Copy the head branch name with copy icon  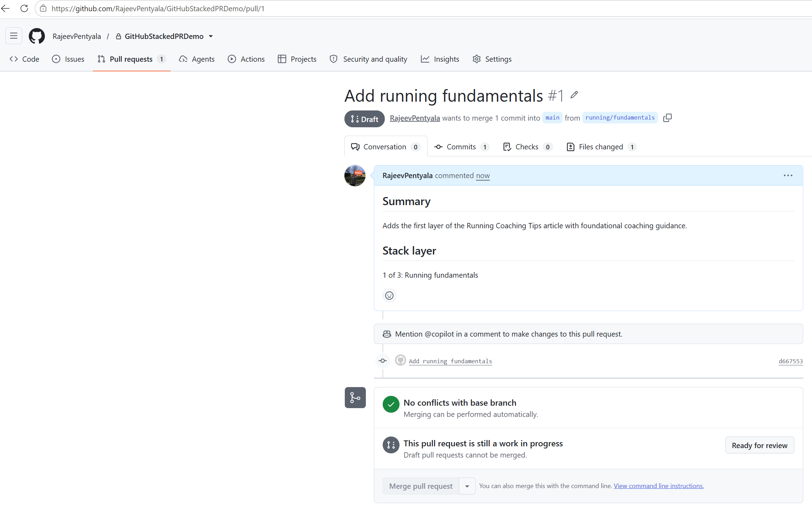667,118
